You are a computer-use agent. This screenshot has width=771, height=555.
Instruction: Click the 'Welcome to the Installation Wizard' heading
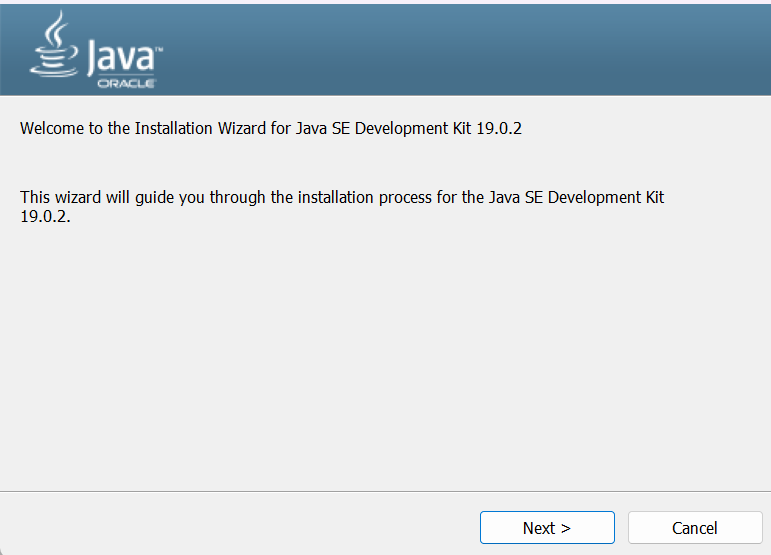(x=270, y=128)
